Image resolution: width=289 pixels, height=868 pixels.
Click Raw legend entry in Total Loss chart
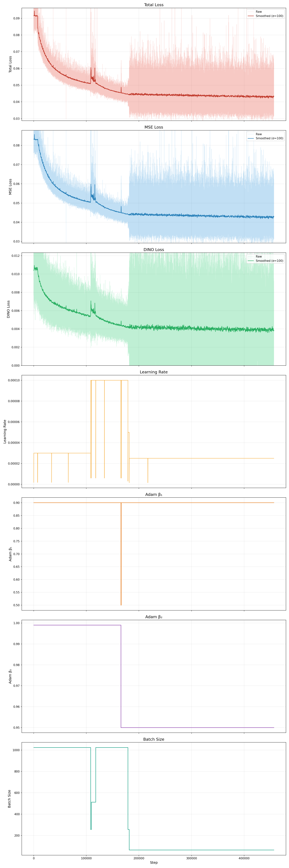click(x=258, y=12)
